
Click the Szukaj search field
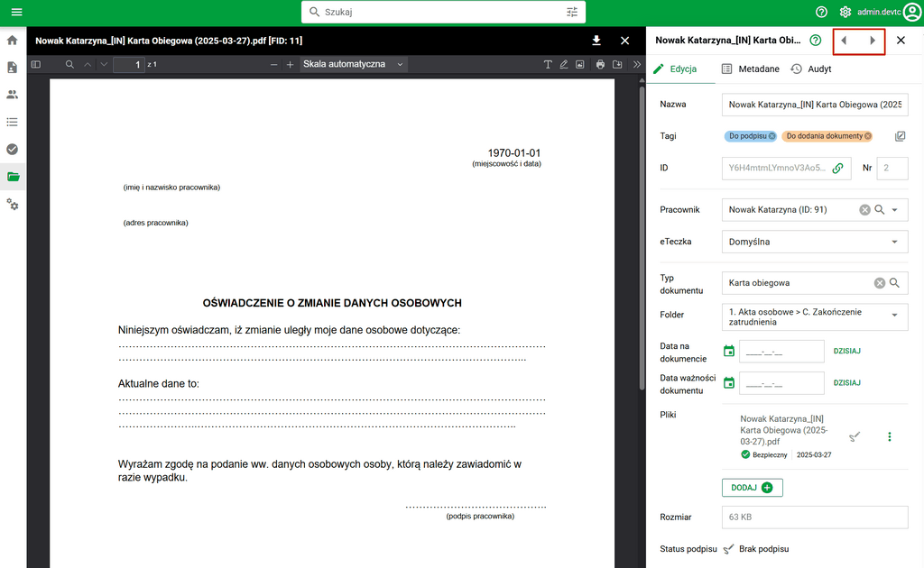click(x=442, y=12)
